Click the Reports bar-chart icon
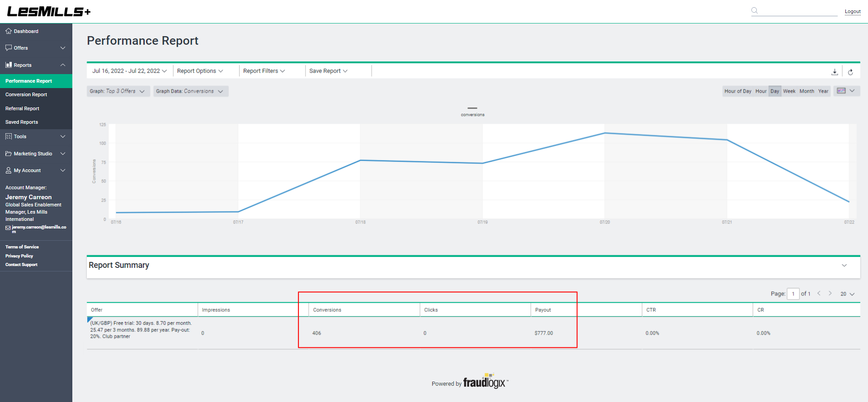The height and width of the screenshot is (402, 868). click(9, 65)
